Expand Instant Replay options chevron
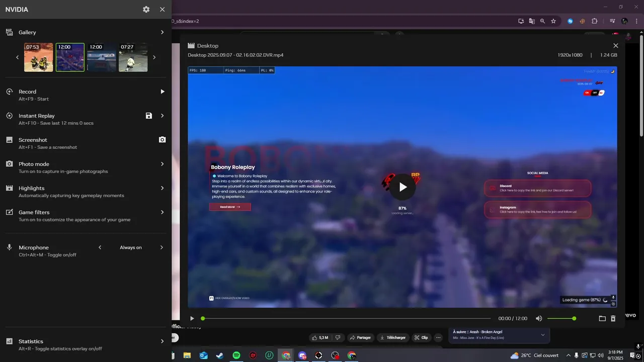The width and height of the screenshot is (644, 362). coord(162,116)
